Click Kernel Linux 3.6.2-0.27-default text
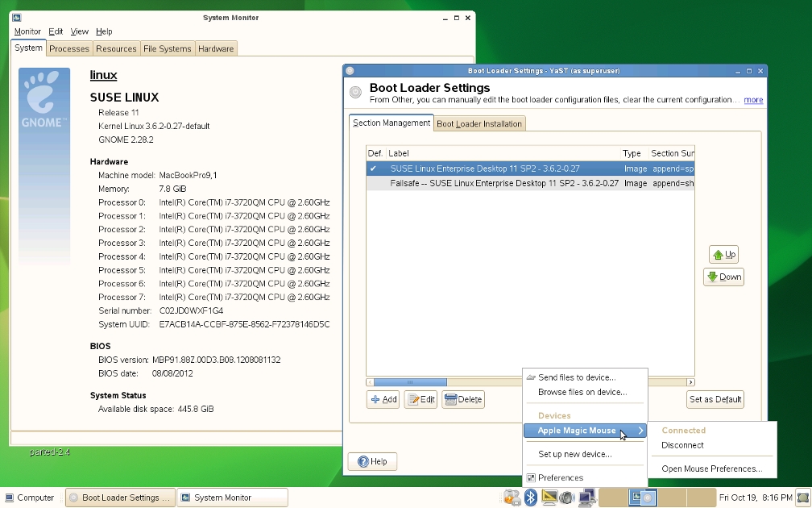The image size is (812, 508). (x=154, y=126)
